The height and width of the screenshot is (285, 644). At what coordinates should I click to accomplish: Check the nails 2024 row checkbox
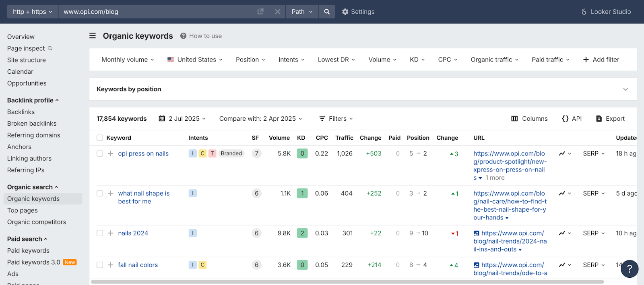pyautogui.click(x=100, y=233)
